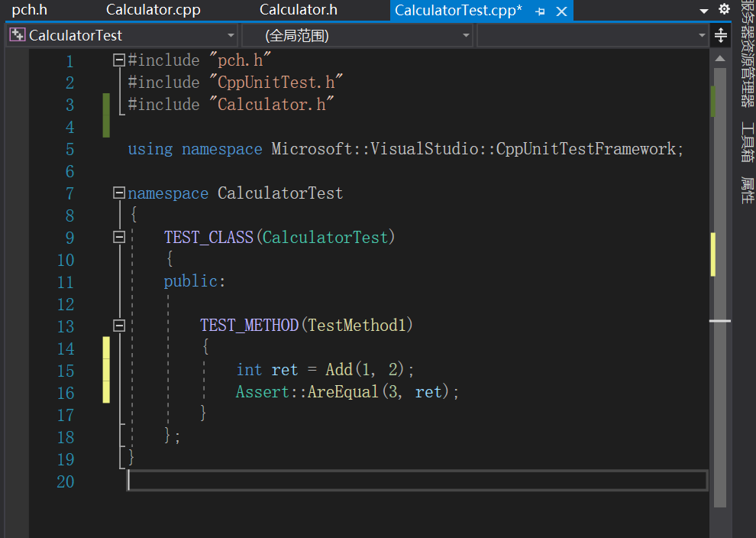Open the document well settings gear
This screenshot has width=756, height=538.
coord(724,9)
